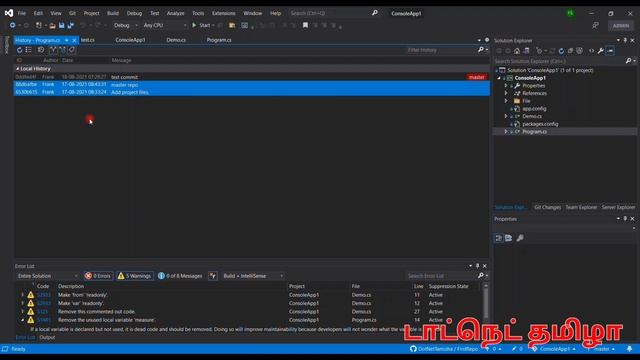Click the Filter History search icon
This screenshot has width=640, height=360.
click(481, 50)
